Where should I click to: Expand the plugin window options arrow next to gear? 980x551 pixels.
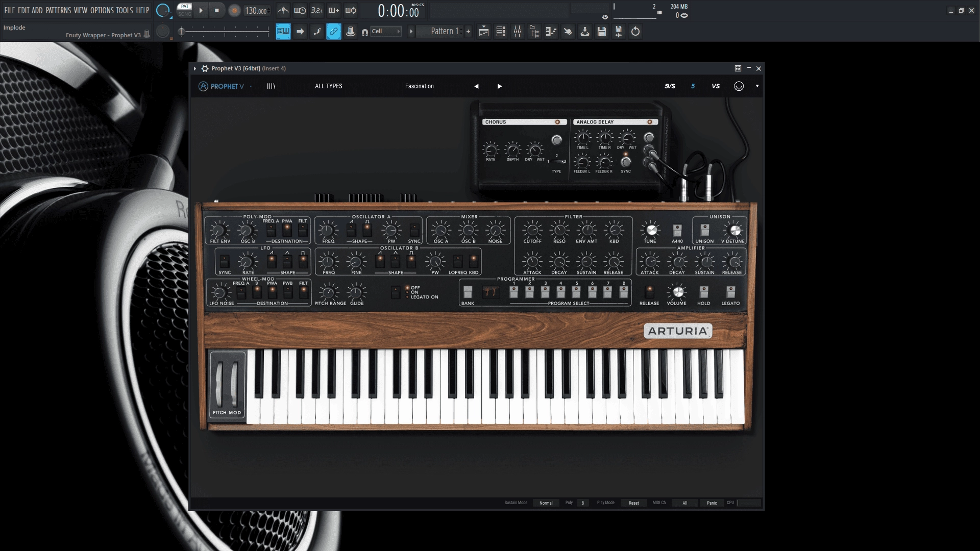pos(195,68)
